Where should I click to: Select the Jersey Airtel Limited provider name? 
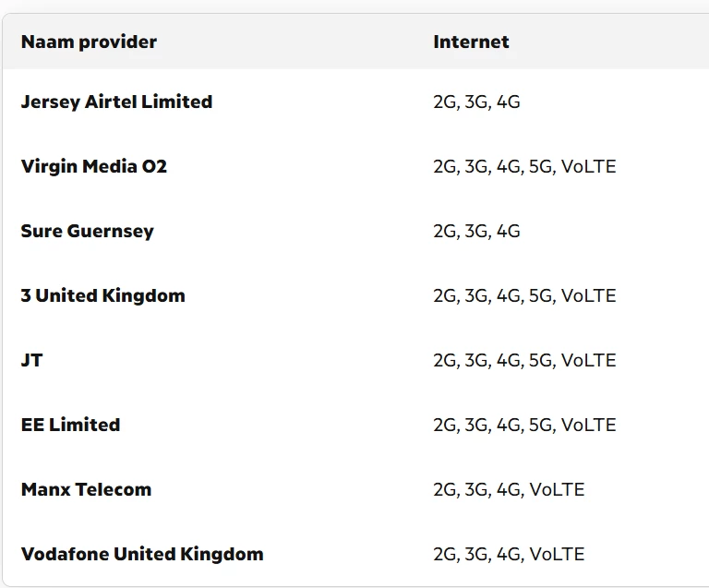pyautogui.click(x=116, y=102)
